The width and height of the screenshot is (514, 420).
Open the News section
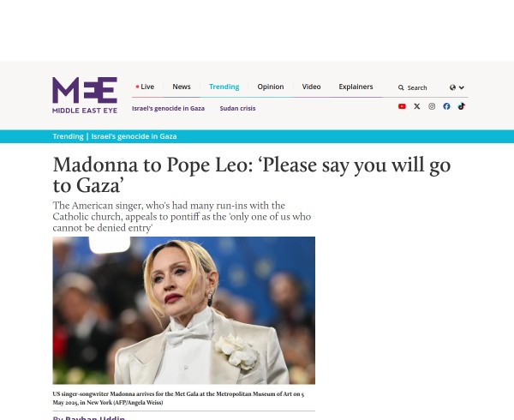[x=182, y=87]
